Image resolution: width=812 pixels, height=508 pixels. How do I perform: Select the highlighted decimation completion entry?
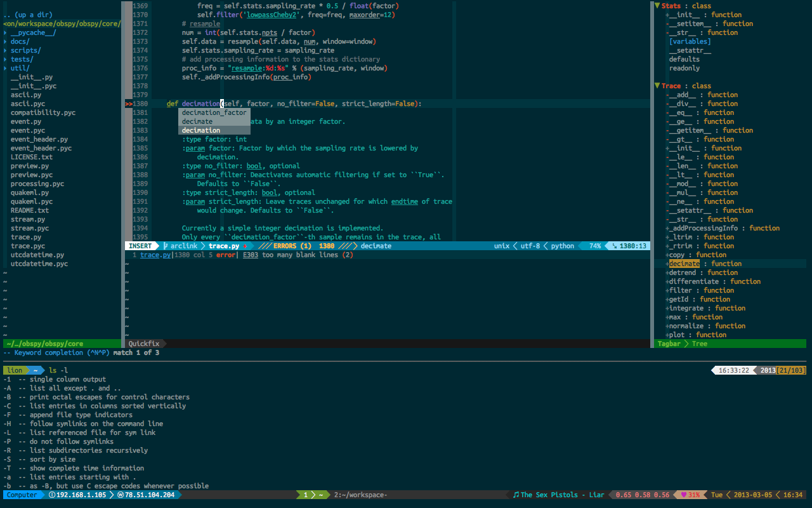pos(214,130)
